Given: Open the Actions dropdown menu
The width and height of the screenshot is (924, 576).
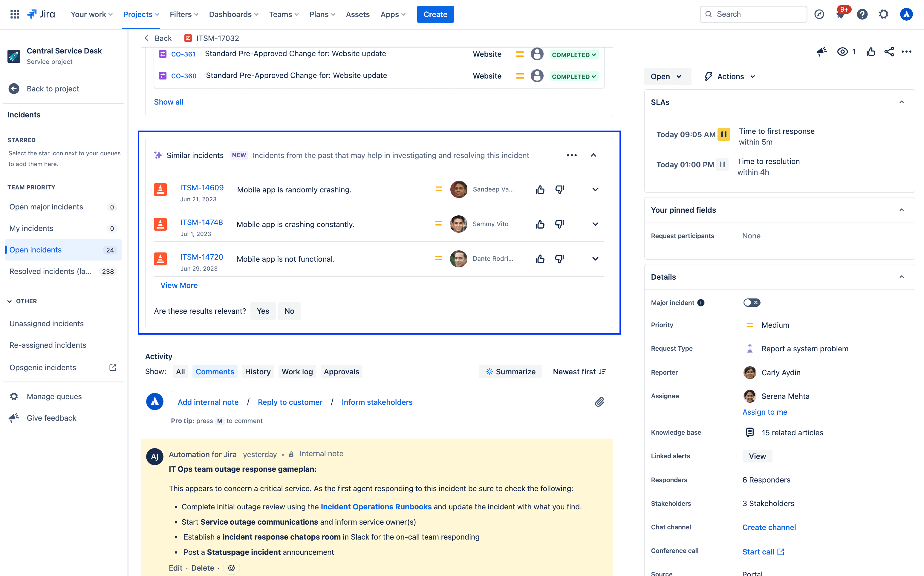Looking at the screenshot, I should click(x=731, y=76).
